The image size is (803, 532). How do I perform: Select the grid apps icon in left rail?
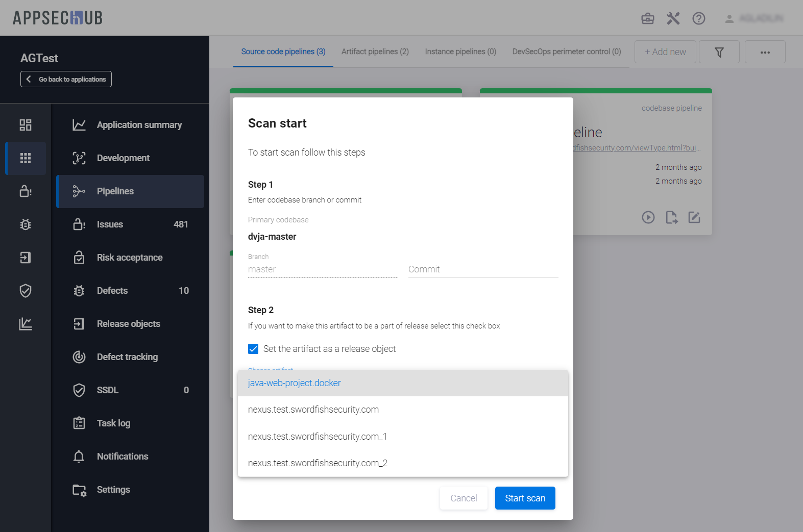point(26,158)
